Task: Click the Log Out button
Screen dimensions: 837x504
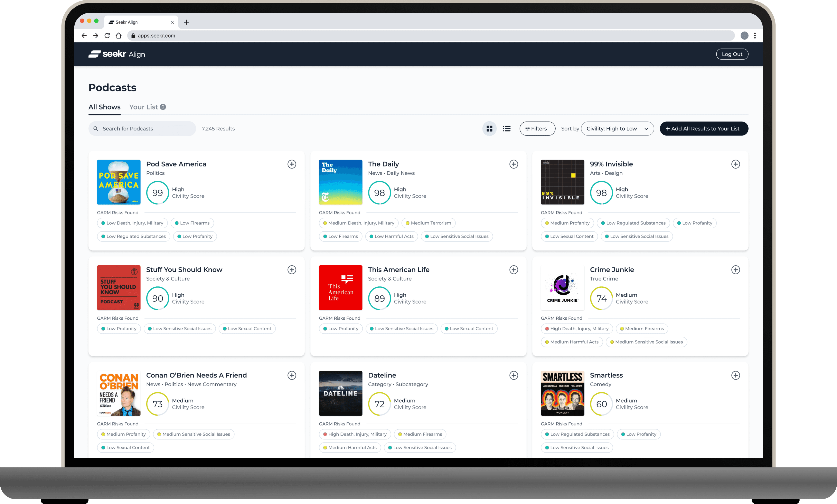Action: (732, 54)
